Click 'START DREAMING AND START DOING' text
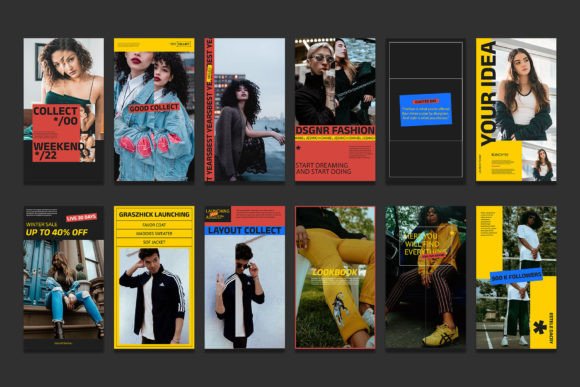The height and width of the screenshot is (387, 580). tap(323, 168)
